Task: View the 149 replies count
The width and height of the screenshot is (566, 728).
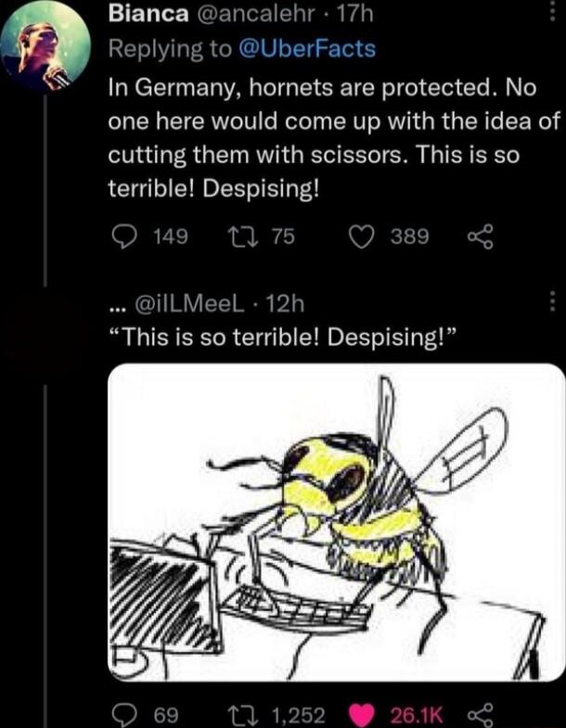Action: [170, 237]
